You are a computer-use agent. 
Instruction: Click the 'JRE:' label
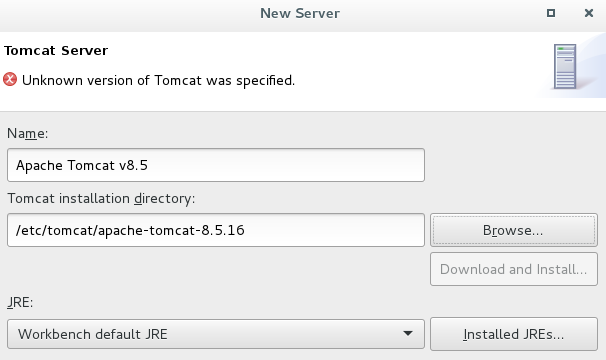tap(20, 302)
